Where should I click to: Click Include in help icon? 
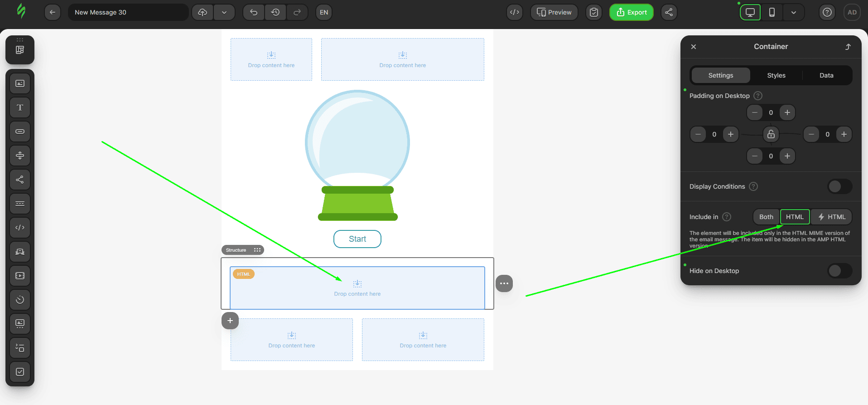[727, 217]
